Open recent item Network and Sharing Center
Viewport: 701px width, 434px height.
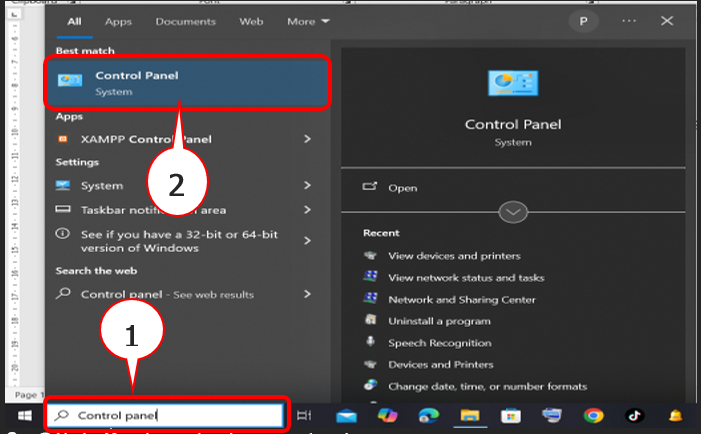pos(461,299)
